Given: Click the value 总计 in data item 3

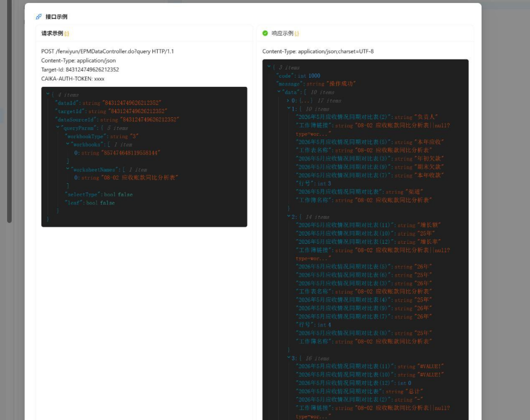Looking at the screenshot, I should pos(414,391).
